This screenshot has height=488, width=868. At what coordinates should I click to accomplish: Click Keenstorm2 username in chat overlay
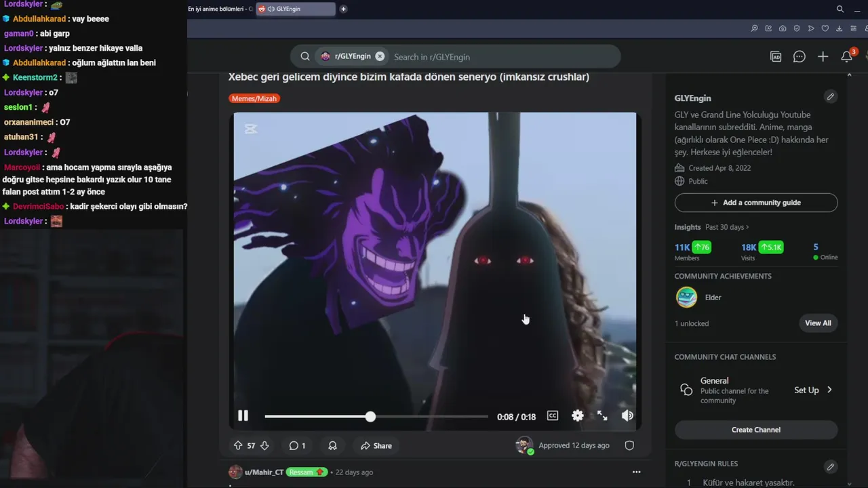pos(35,78)
